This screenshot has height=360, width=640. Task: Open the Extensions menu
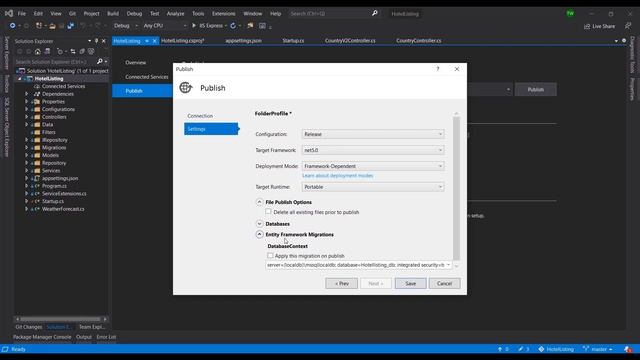[224, 13]
